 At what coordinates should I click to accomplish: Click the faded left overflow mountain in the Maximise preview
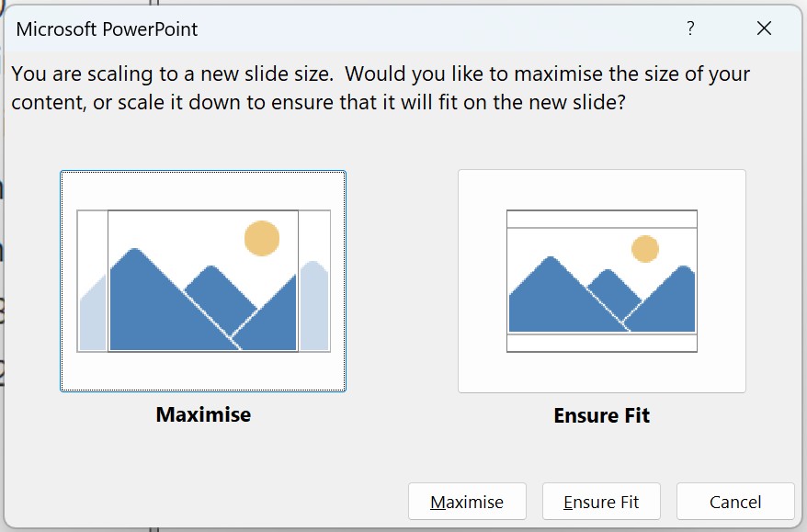(x=93, y=315)
